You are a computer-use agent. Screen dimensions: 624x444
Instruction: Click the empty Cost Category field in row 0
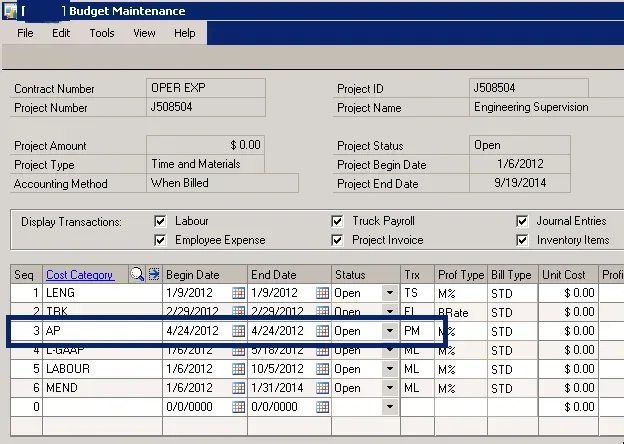[x=100, y=406]
